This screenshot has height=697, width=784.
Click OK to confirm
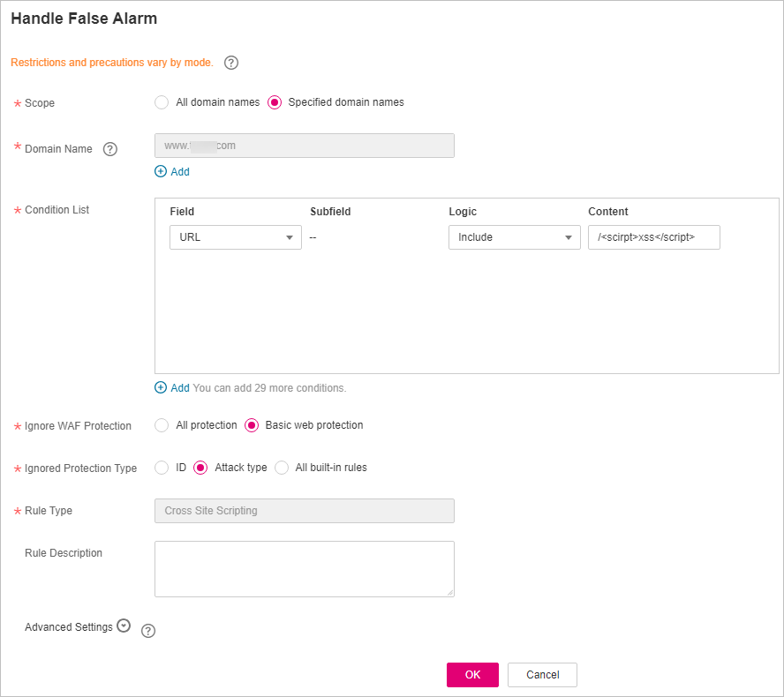[472, 675]
